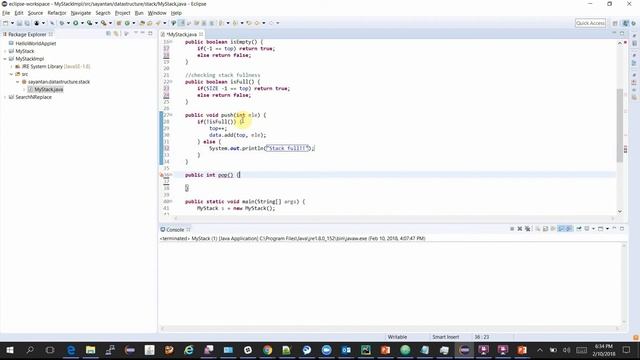Maximize the Package Explorer view
The image size is (640, 360).
point(150,33)
